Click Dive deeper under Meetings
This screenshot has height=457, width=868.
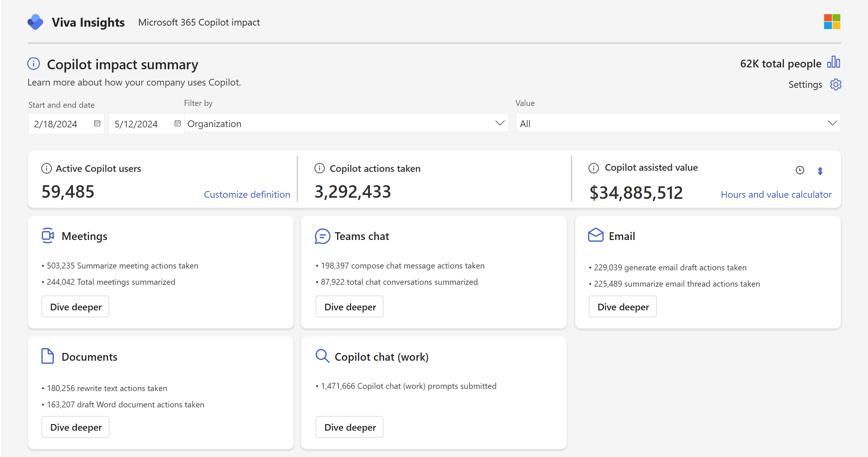[x=75, y=306]
